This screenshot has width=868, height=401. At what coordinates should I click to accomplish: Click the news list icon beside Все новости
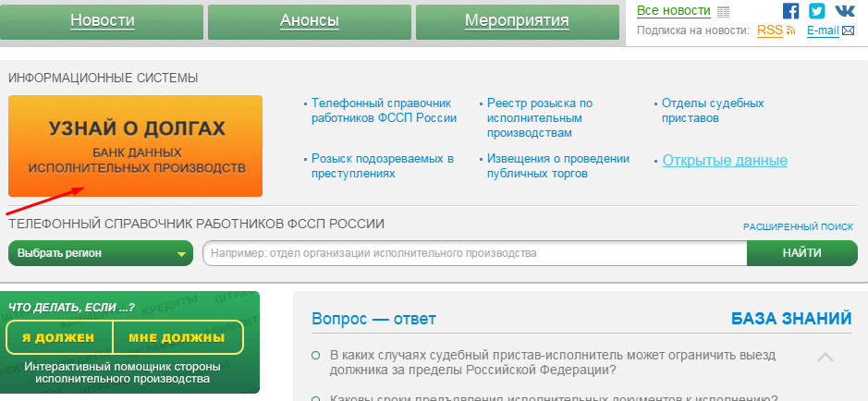(x=723, y=11)
